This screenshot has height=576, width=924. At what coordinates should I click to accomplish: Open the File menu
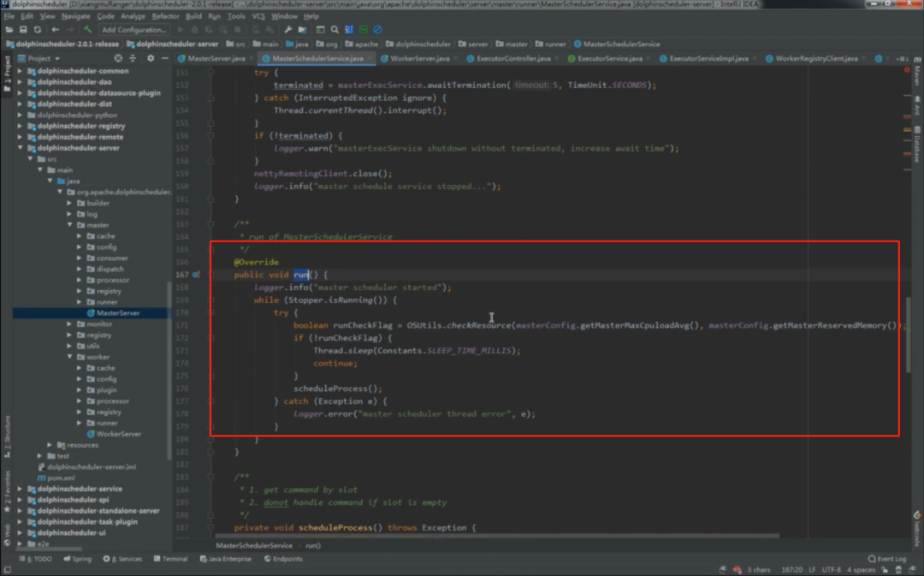click(x=9, y=16)
